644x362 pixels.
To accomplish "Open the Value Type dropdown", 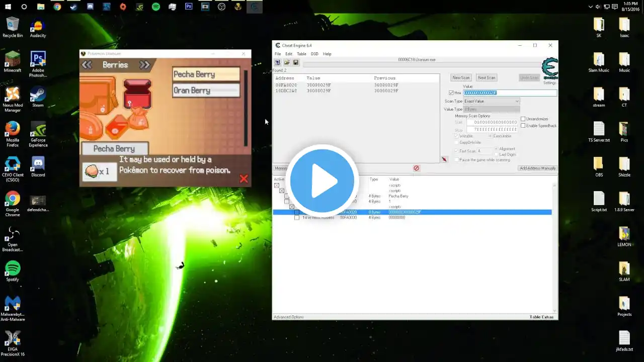I will (491, 109).
